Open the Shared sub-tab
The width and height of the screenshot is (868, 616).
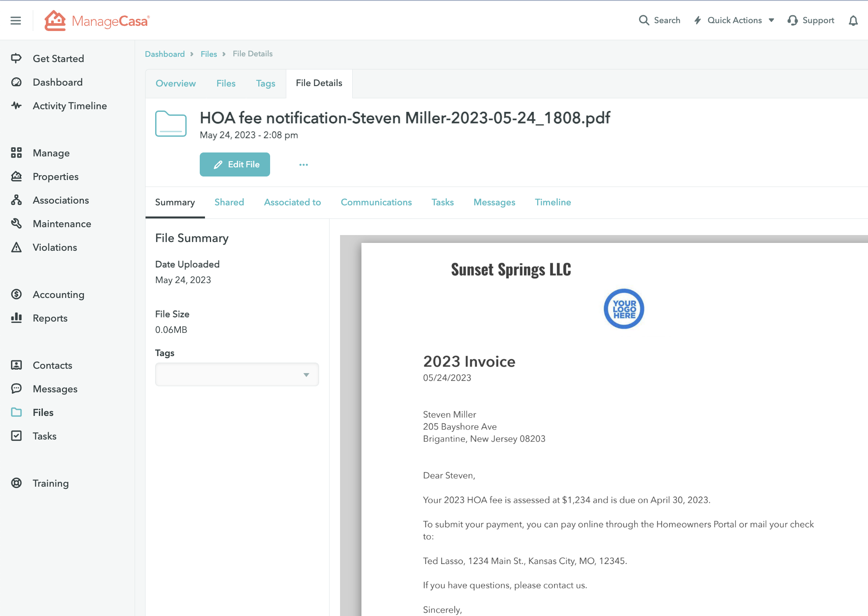(x=229, y=202)
